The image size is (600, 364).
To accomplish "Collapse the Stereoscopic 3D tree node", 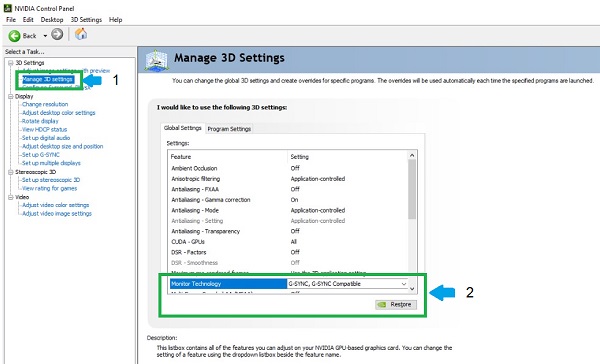I will [11, 172].
